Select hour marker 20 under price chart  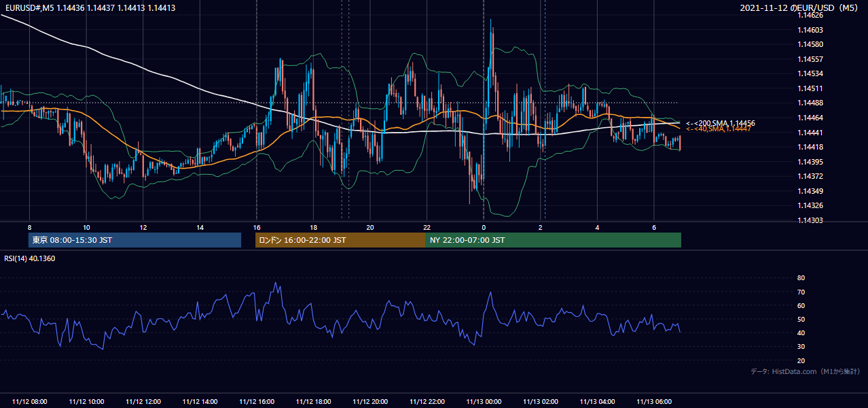coord(369,226)
